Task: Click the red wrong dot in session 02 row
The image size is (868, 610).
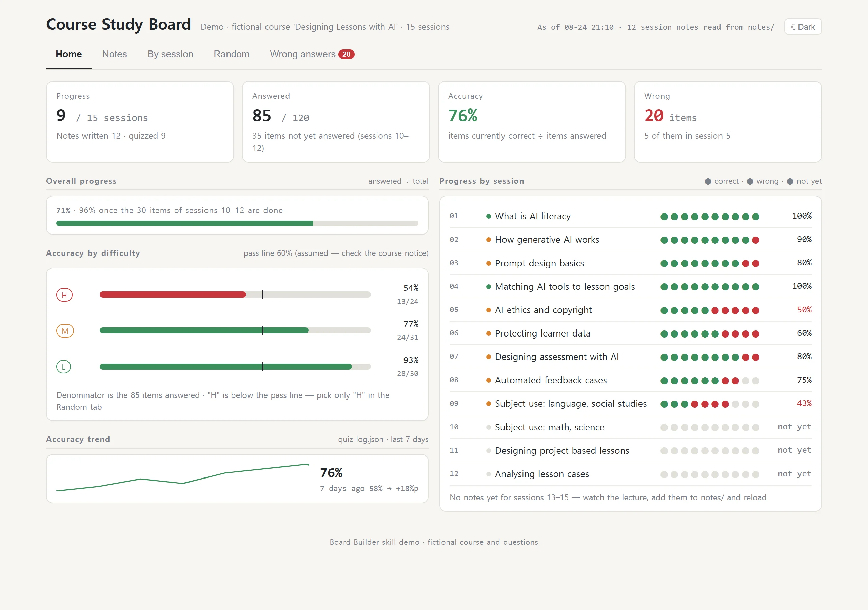Action: tap(755, 240)
